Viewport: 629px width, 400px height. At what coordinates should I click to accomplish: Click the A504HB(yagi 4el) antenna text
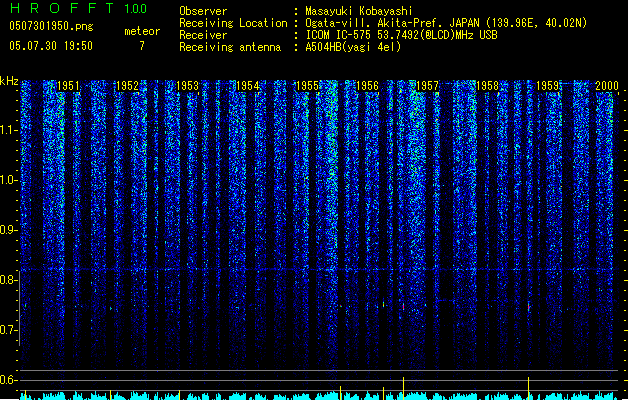[353, 47]
